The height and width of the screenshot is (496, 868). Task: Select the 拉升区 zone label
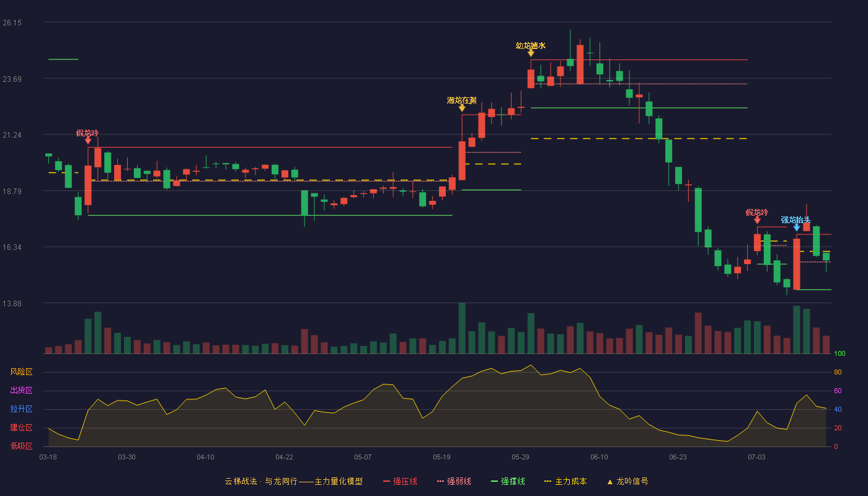(x=21, y=409)
